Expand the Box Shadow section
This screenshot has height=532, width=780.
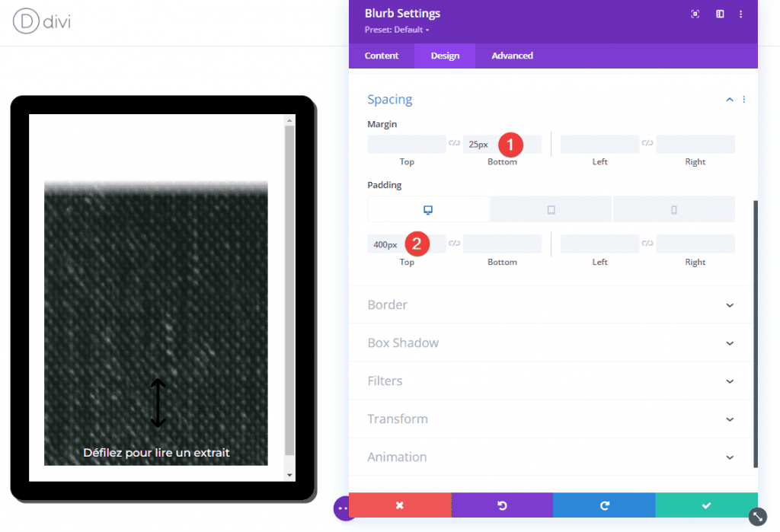coord(551,343)
